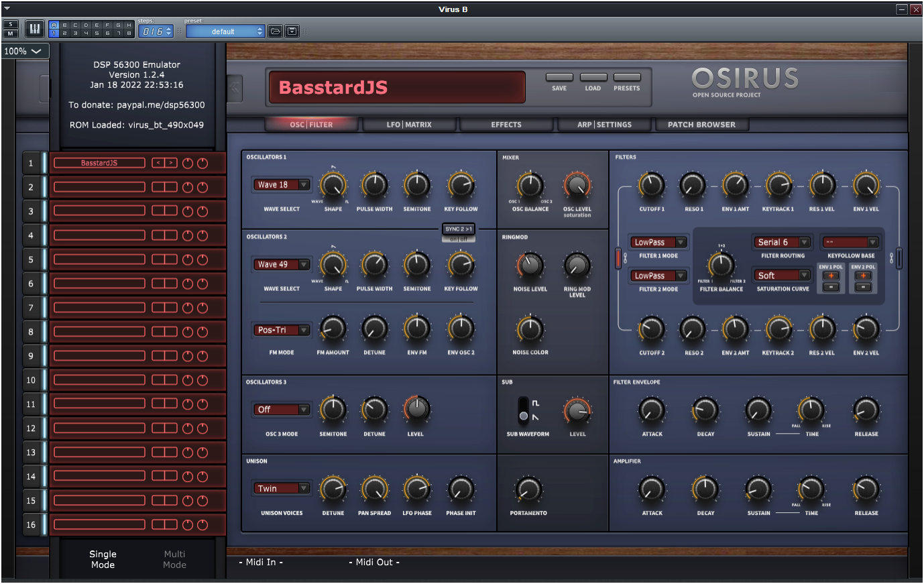Click the Amplifier Attack knob

pyautogui.click(x=651, y=489)
